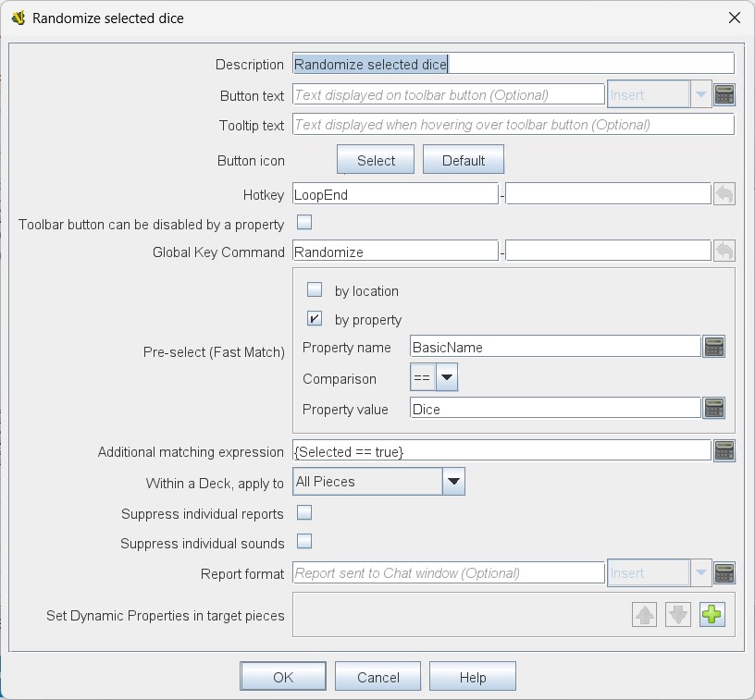Open the Comparison operator dropdown

pyautogui.click(x=434, y=377)
